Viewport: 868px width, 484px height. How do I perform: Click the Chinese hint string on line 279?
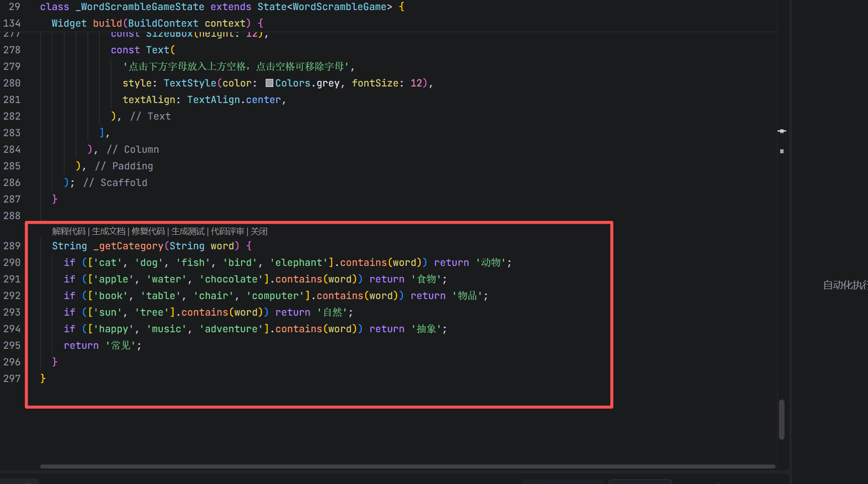(237, 66)
